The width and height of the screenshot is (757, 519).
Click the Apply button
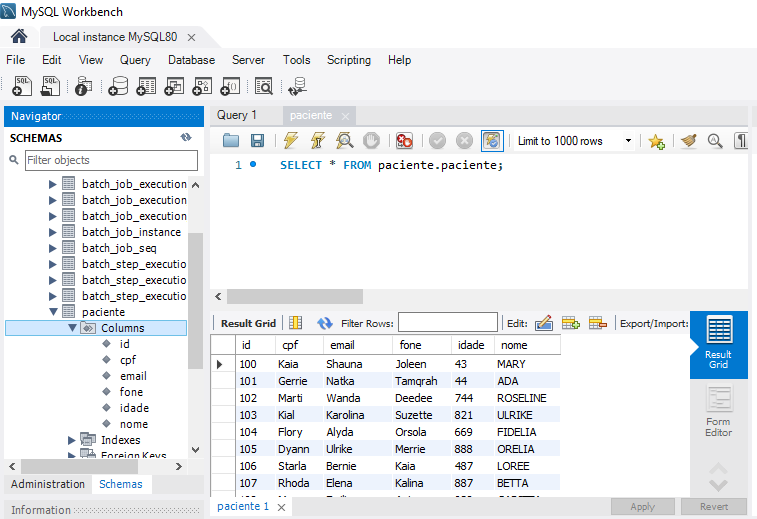pyautogui.click(x=643, y=506)
